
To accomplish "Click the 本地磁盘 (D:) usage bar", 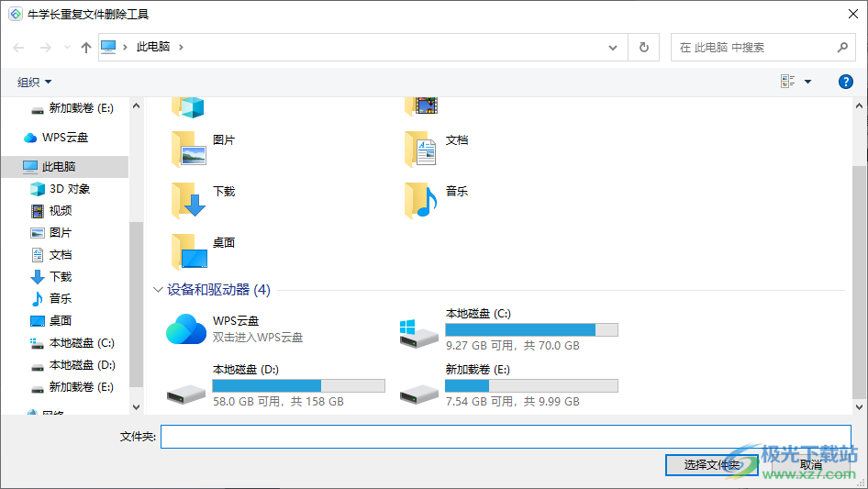I will point(298,386).
